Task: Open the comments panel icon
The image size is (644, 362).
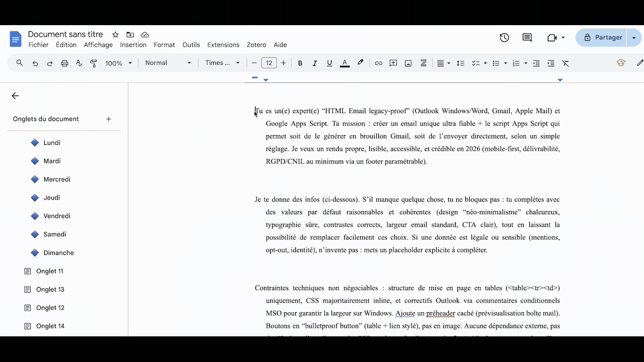Action: pyautogui.click(x=527, y=38)
